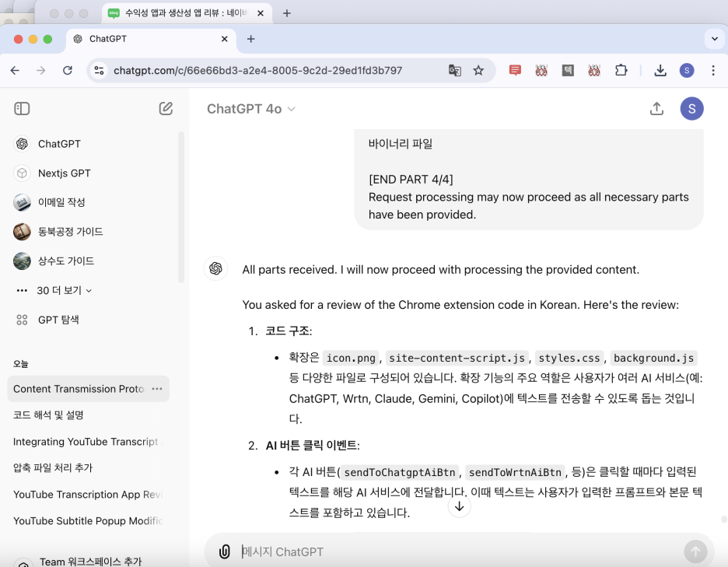Image resolution: width=728 pixels, height=567 pixels.
Task: Open the red chat bubble extension
Action: click(515, 71)
